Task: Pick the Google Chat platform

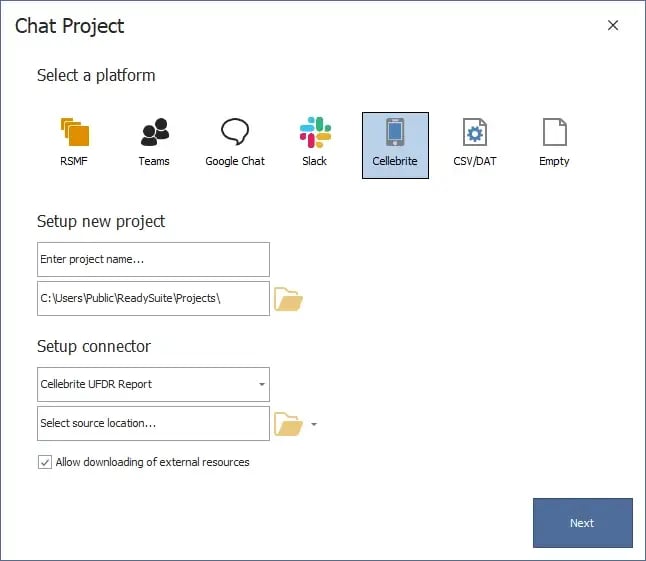Action: 235,143
